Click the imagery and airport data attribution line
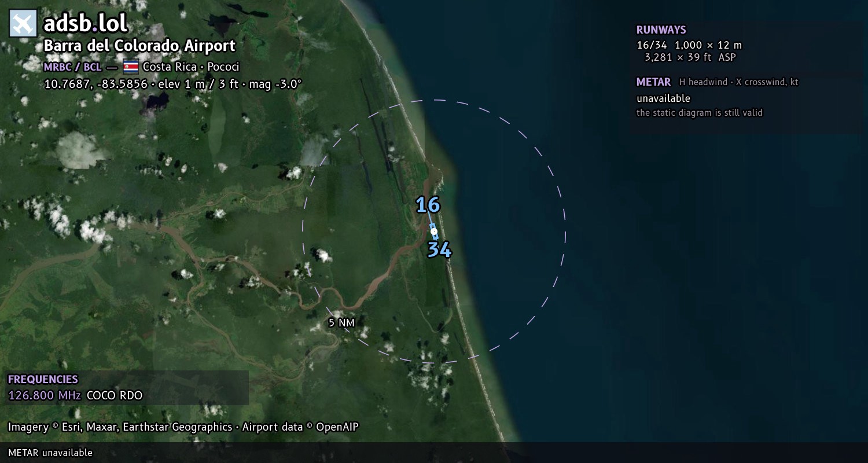The height and width of the screenshot is (463, 868). 183,427
